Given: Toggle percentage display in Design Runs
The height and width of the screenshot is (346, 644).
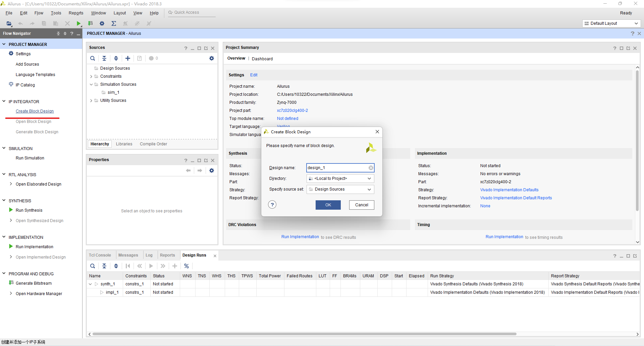Looking at the screenshot, I should [186, 266].
